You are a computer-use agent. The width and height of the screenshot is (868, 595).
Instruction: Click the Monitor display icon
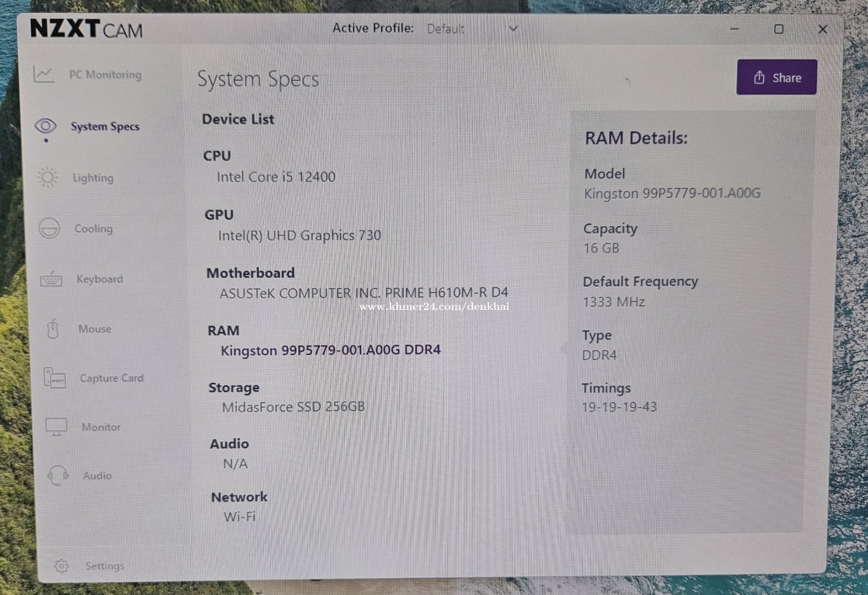tap(57, 427)
